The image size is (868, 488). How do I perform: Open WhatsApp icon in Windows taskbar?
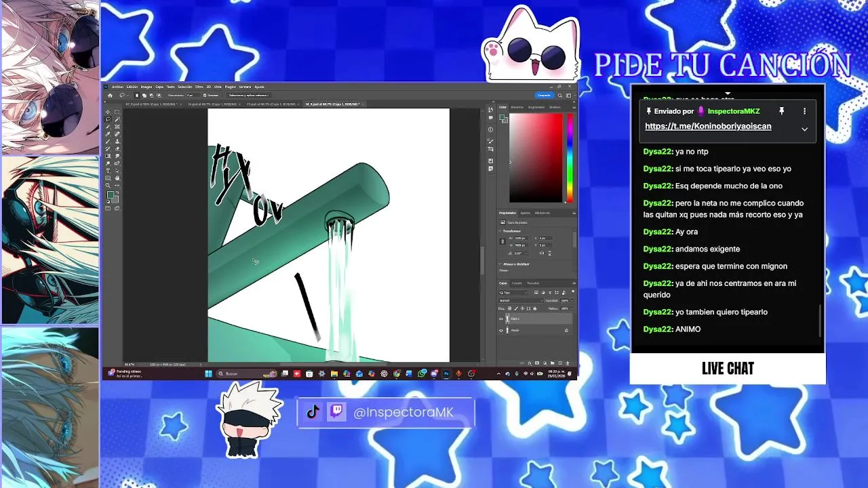(x=422, y=373)
